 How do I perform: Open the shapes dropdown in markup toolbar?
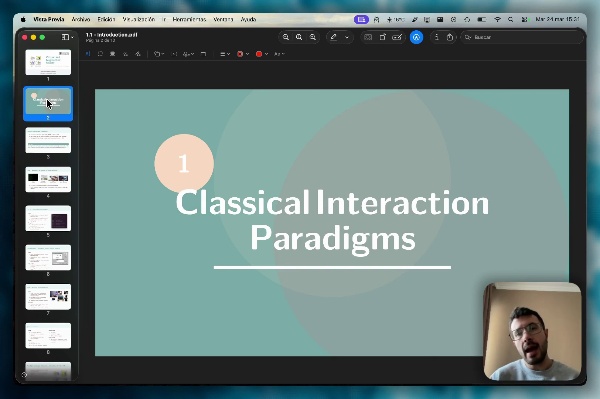(158, 54)
